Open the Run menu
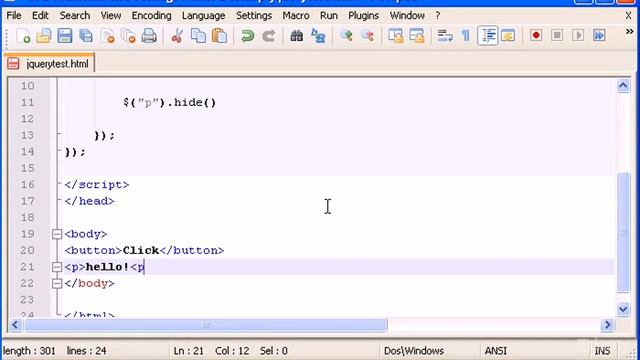Image resolution: width=640 pixels, height=360 pixels. [x=329, y=16]
